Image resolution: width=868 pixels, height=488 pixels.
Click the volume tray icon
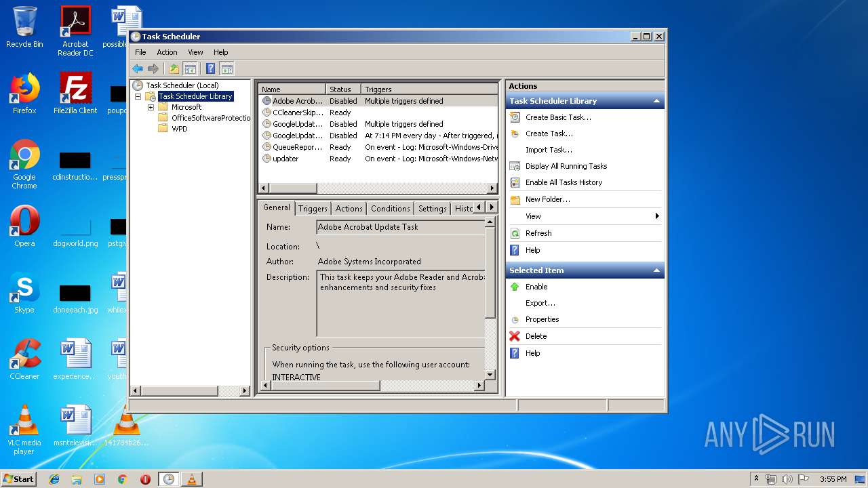[x=787, y=479]
